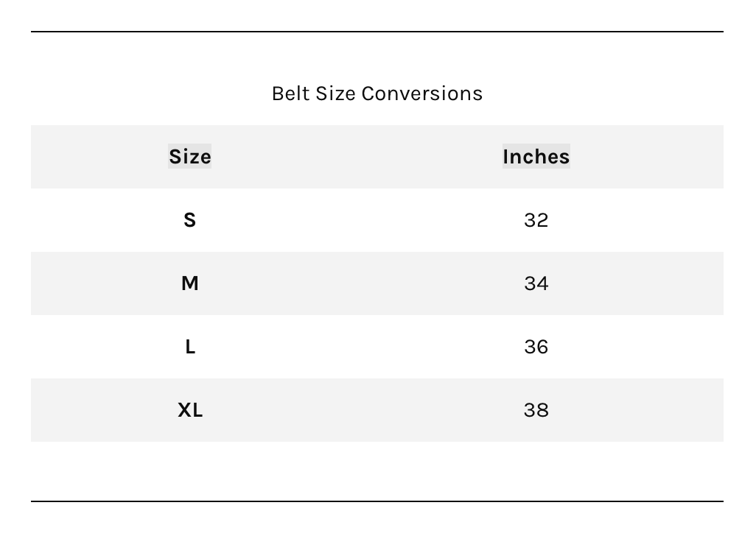Click the letter X in XL
Image resolution: width=756 pixels, height=536 pixels.
coord(185,410)
